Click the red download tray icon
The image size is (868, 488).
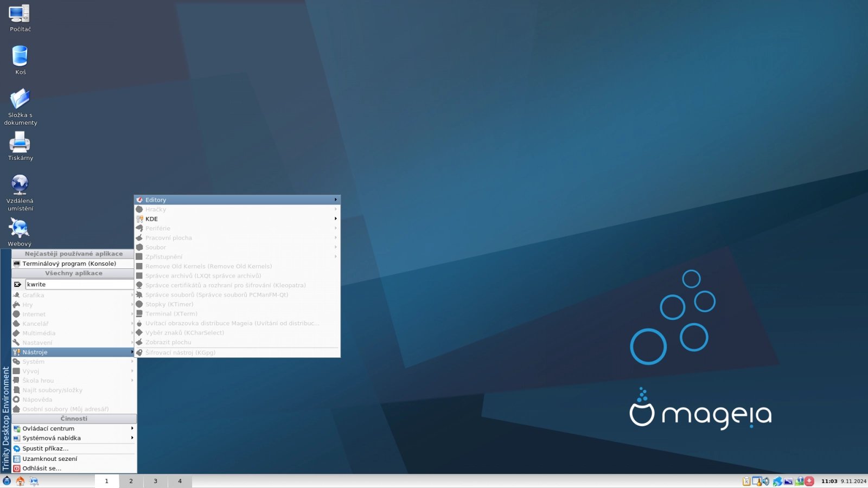click(809, 481)
